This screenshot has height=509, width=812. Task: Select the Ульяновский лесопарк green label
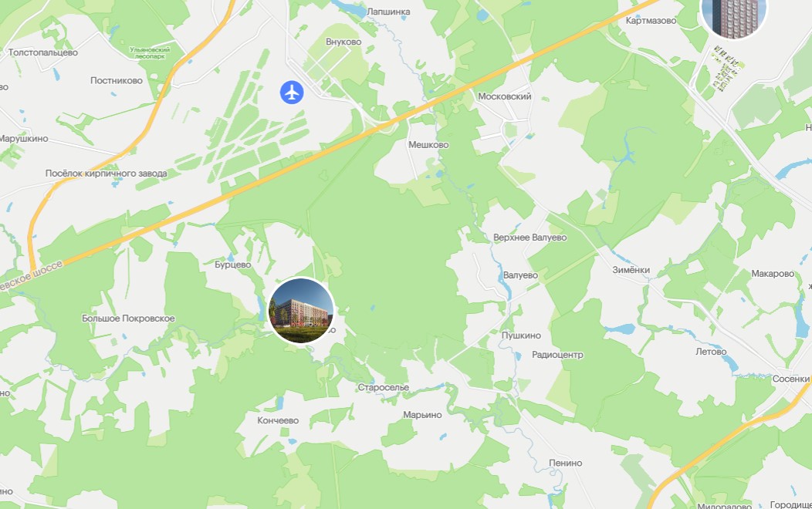(150, 52)
